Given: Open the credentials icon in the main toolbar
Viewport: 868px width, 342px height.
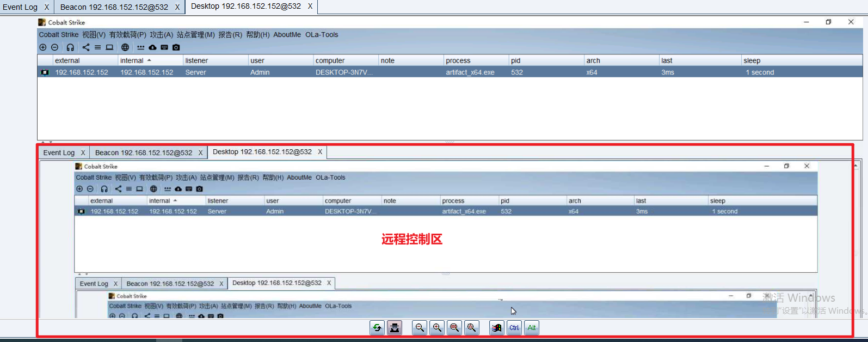Looking at the screenshot, I should pos(141,47).
